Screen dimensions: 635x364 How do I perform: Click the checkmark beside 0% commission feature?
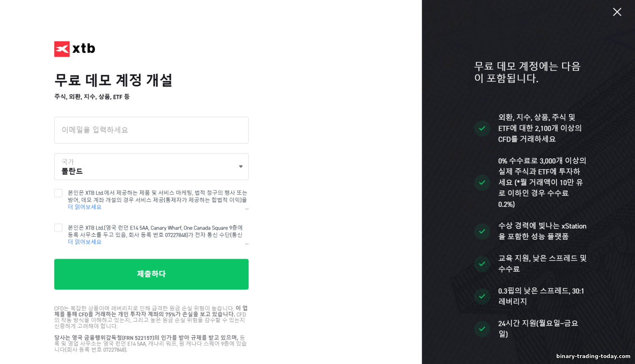click(482, 183)
